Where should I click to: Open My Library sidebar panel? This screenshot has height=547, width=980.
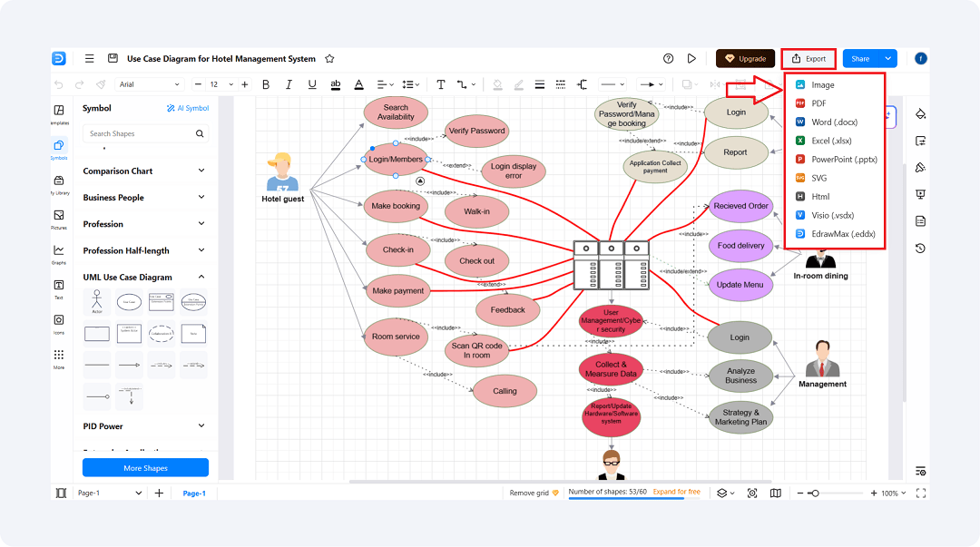pyautogui.click(x=59, y=184)
